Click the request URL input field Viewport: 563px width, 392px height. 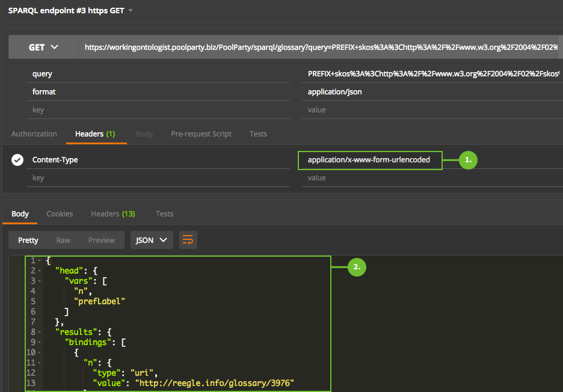point(319,47)
